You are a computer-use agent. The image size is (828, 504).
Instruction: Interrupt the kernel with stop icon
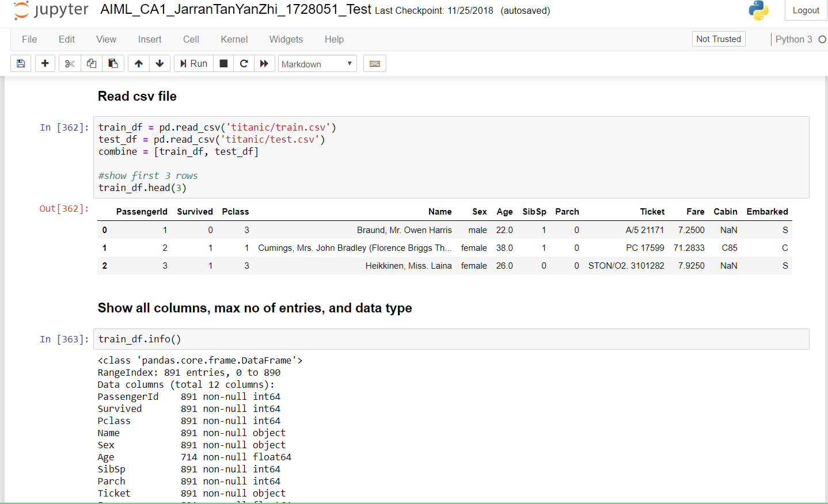tap(224, 63)
